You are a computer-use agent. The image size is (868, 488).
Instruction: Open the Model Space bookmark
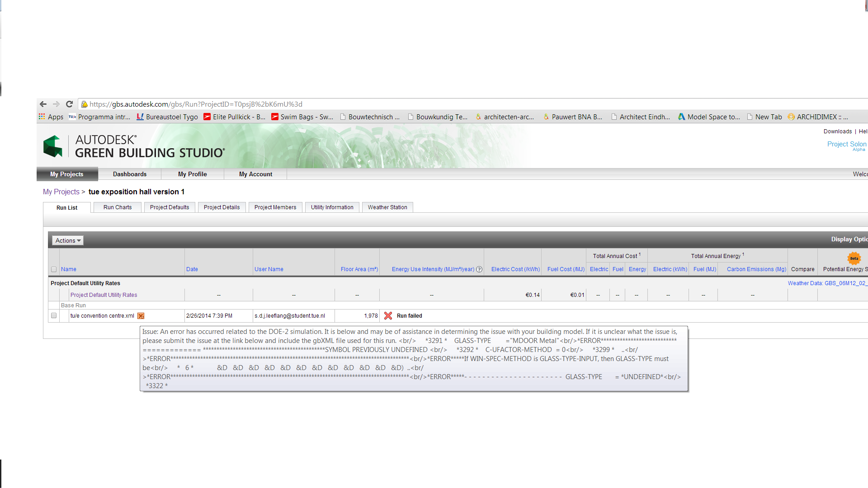[x=709, y=117]
